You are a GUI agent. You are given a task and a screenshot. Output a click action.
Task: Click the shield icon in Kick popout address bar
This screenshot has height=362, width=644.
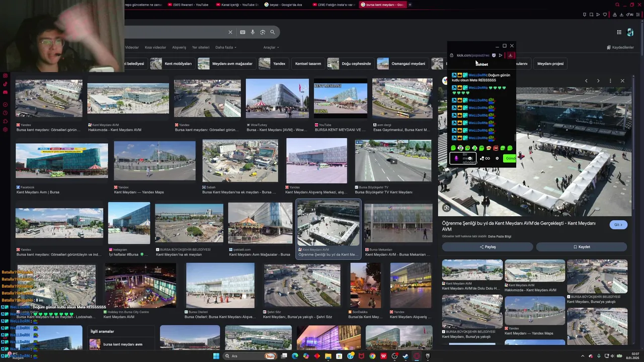[494, 55]
